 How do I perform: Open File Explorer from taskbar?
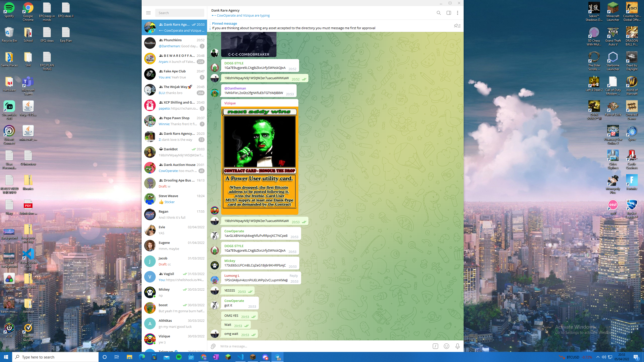(x=129, y=357)
